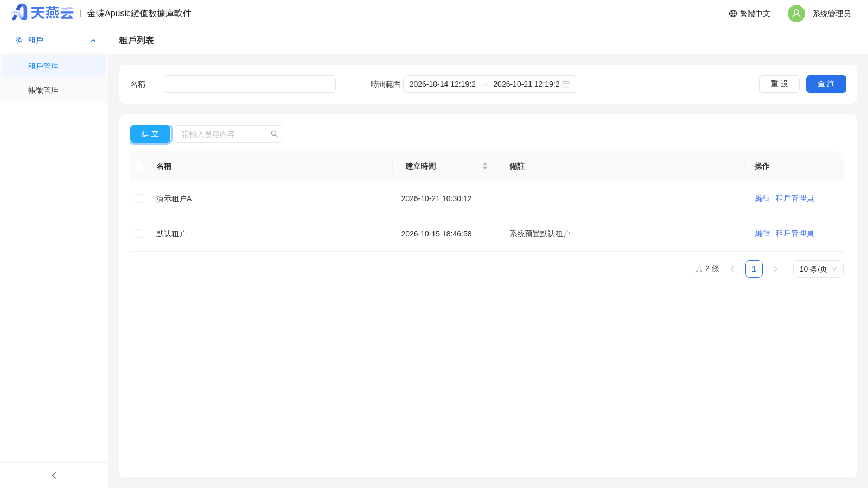This screenshot has width=868, height=488.
Task: Click the globe language icon
Action: [x=733, y=14]
